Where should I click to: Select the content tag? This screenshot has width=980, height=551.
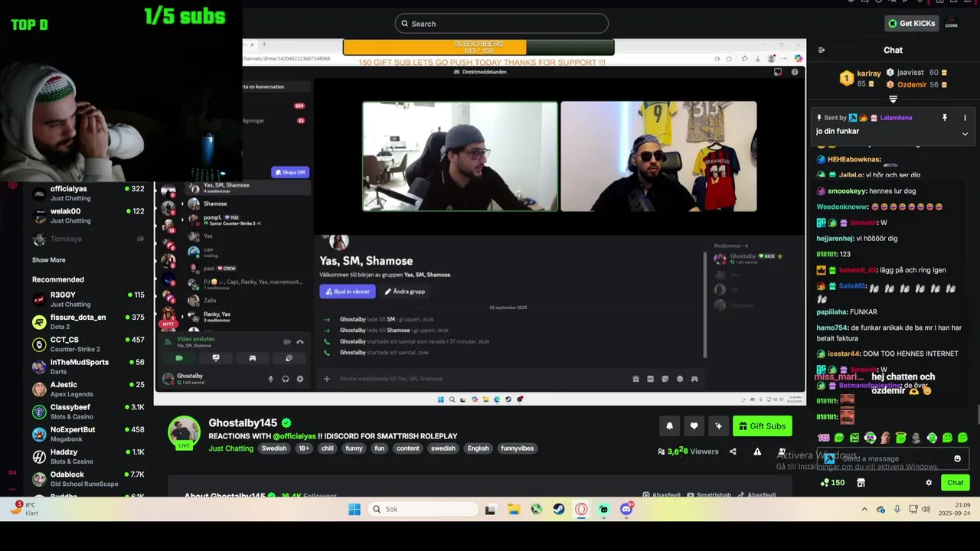408,448
